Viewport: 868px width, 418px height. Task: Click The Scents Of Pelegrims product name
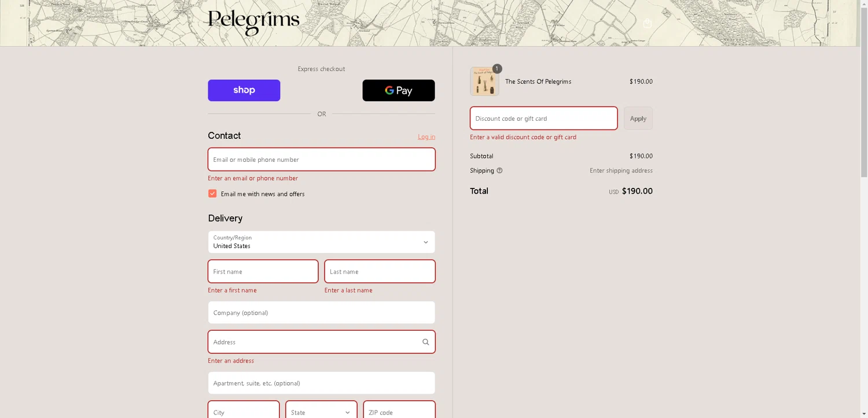[538, 82]
